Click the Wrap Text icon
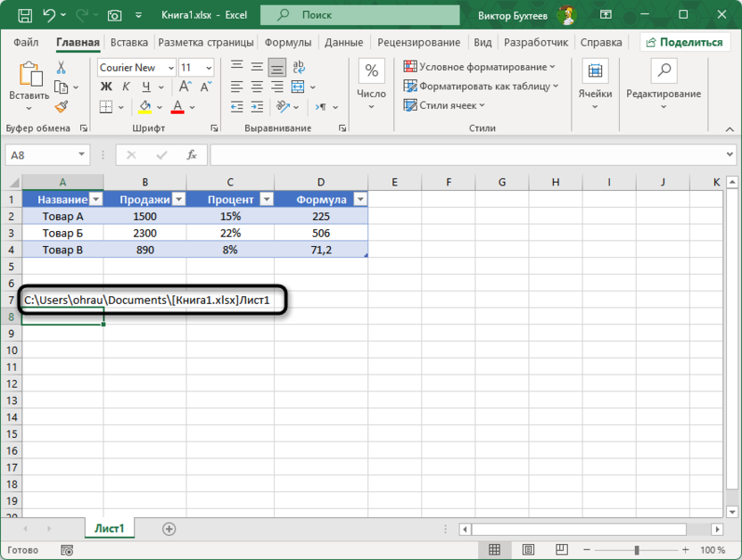This screenshot has height=560, width=742. [299, 68]
